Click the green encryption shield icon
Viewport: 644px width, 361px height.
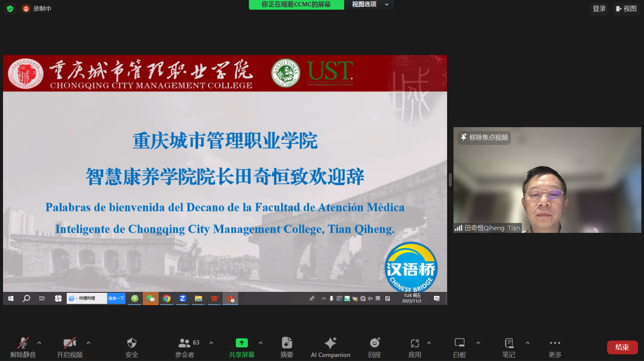tap(10, 9)
